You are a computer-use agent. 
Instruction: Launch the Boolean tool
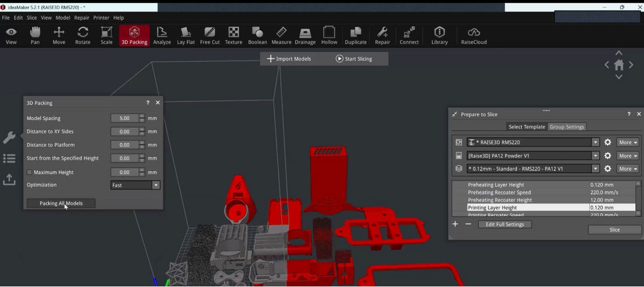pos(257,36)
